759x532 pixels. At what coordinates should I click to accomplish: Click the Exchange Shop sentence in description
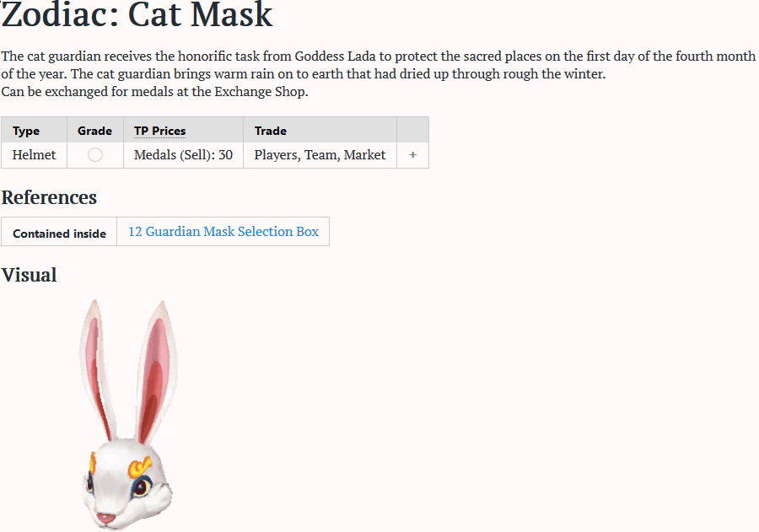[154, 92]
